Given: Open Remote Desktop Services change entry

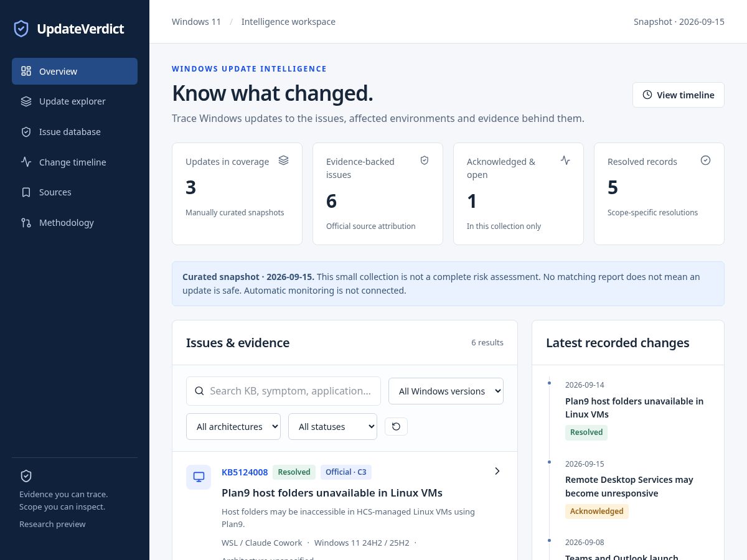Looking at the screenshot, I should tap(629, 487).
